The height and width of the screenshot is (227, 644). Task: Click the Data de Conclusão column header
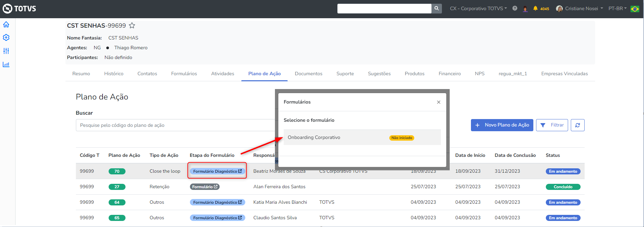515,155
